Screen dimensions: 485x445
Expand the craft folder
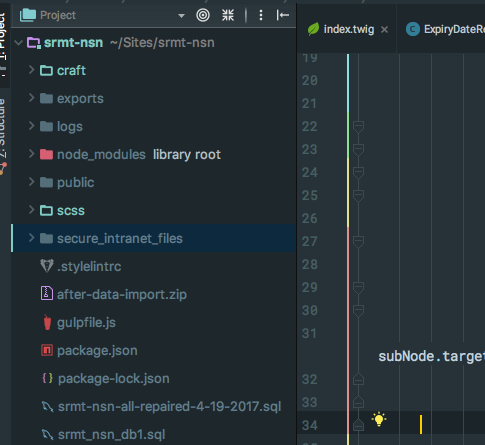(31, 70)
